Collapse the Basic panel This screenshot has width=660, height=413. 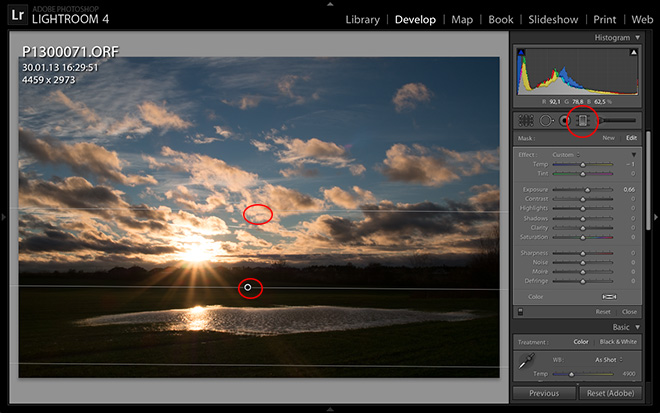(x=638, y=327)
